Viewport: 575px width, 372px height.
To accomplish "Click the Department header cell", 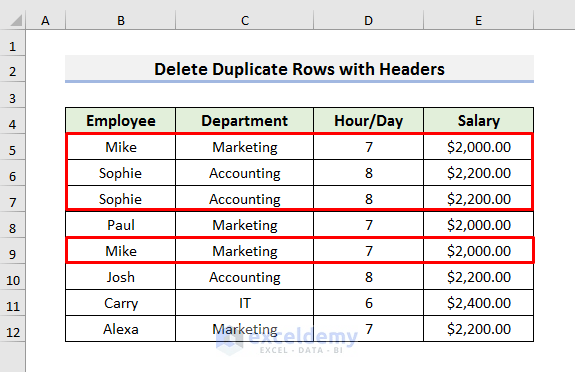I will click(245, 120).
